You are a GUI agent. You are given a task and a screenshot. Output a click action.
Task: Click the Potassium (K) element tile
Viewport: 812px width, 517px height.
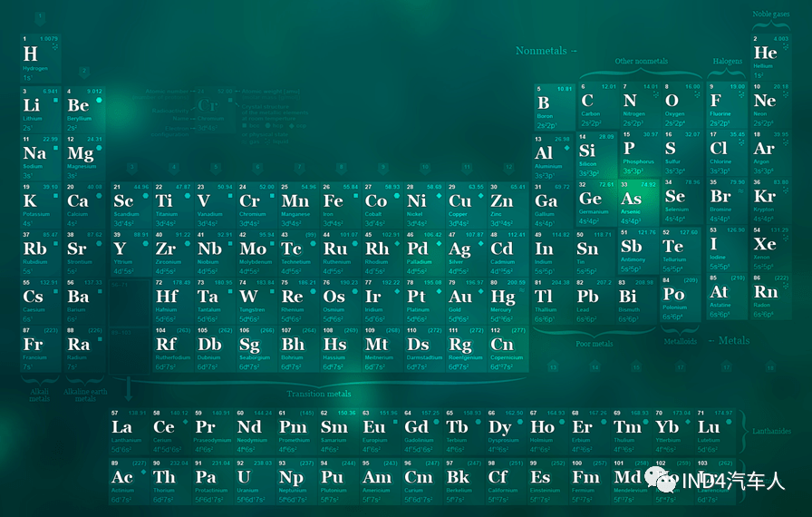click(x=41, y=205)
